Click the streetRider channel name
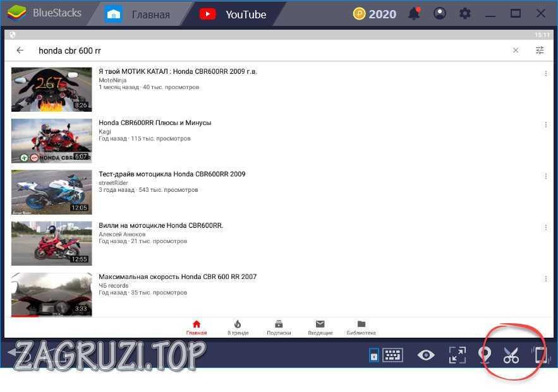This screenshot has height=392, width=558. (x=113, y=182)
